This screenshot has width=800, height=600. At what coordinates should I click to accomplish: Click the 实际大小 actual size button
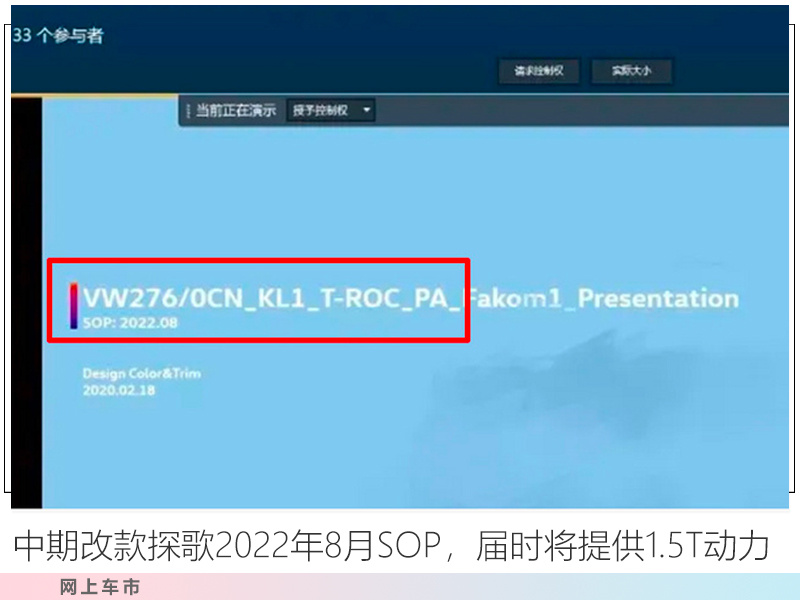pos(631,71)
